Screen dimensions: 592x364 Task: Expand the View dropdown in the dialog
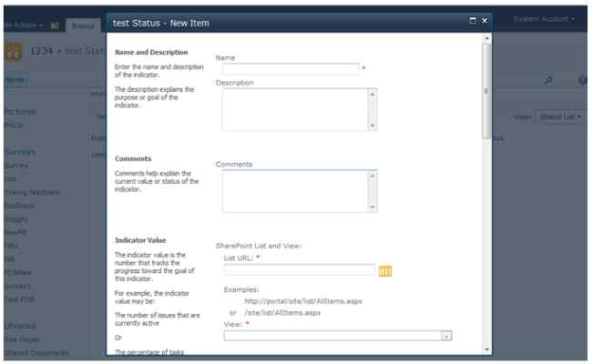[446, 336]
